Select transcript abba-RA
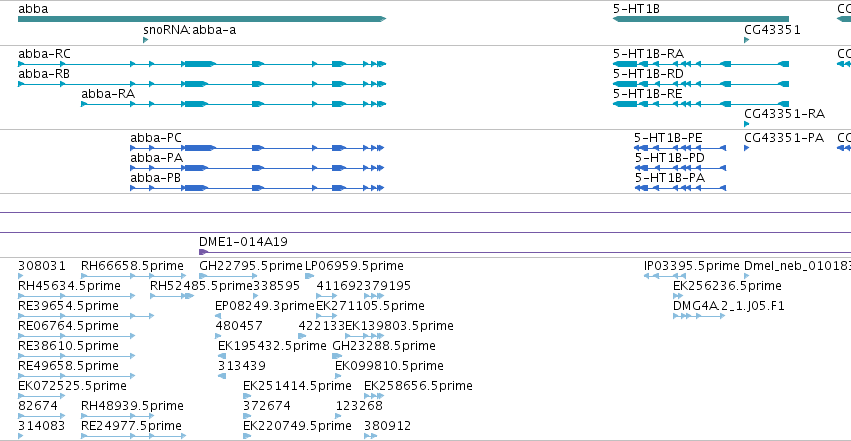 (x=108, y=94)
